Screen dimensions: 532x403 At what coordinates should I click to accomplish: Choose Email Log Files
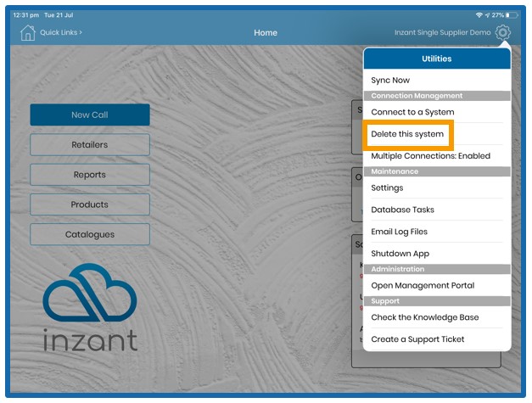437,232
